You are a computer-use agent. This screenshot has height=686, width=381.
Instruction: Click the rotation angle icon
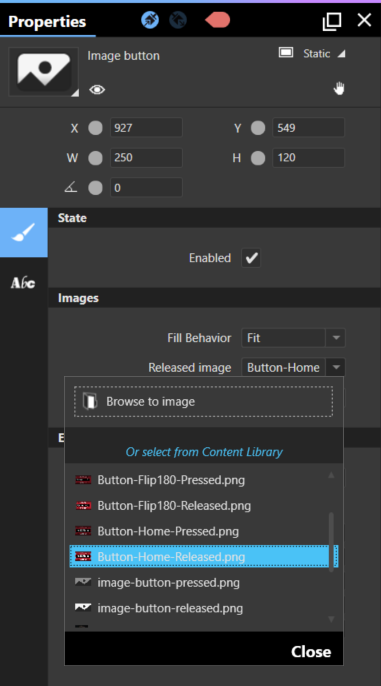71,188
